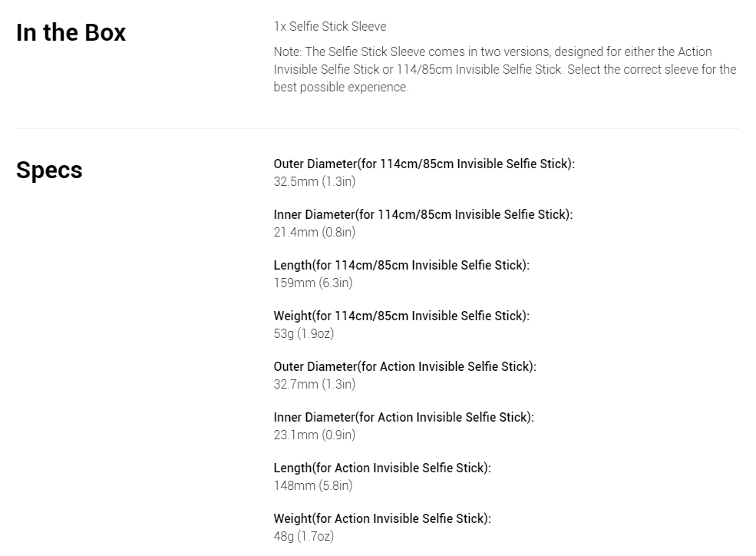Click the "Specs" section heading
The image size is (756, 556).
pos(49,170)
